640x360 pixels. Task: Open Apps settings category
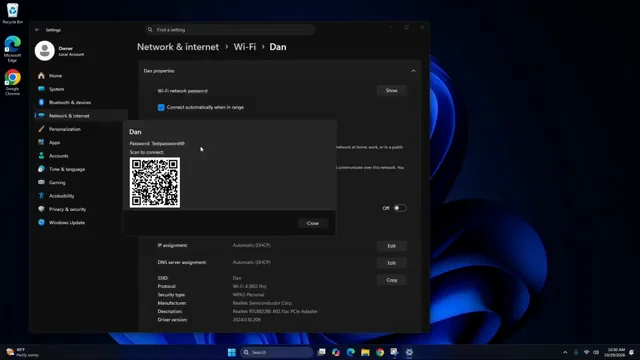point(54,142)
